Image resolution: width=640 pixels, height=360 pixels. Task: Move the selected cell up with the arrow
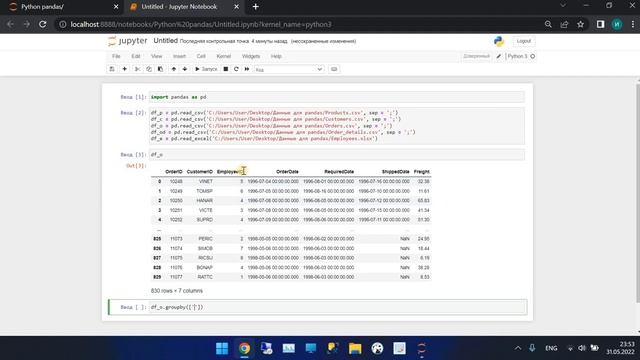pyautogui.click(x=173, y=69)
